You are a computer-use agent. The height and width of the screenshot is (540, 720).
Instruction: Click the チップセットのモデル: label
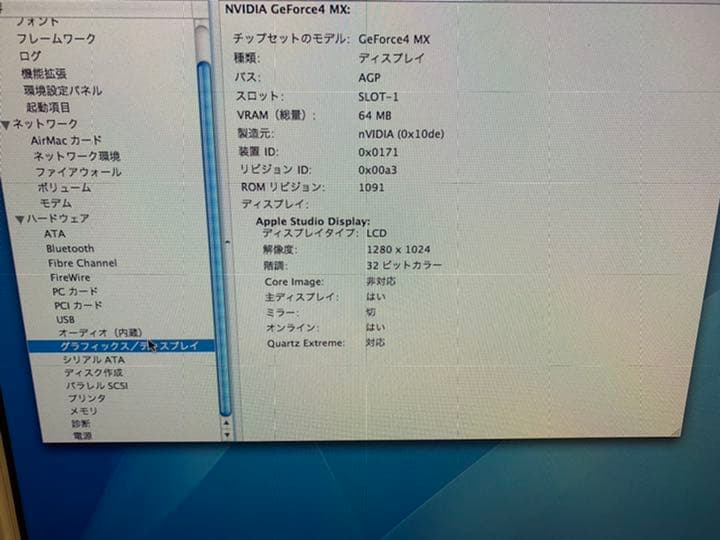(292, 39)
